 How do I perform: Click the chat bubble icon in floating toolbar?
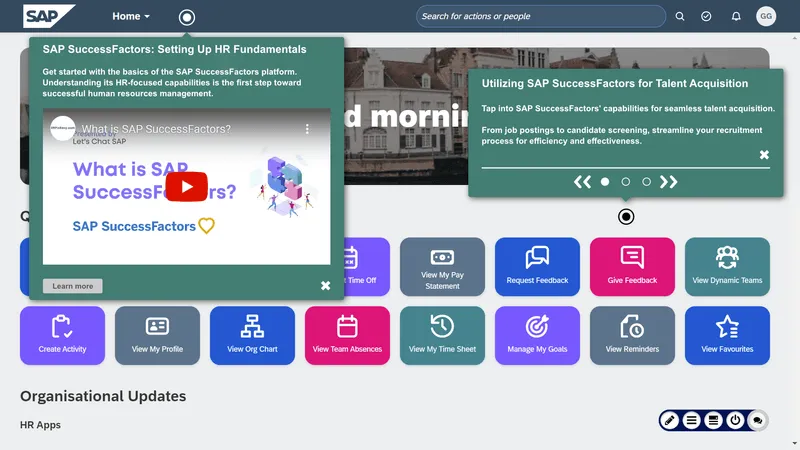[758, 420]
